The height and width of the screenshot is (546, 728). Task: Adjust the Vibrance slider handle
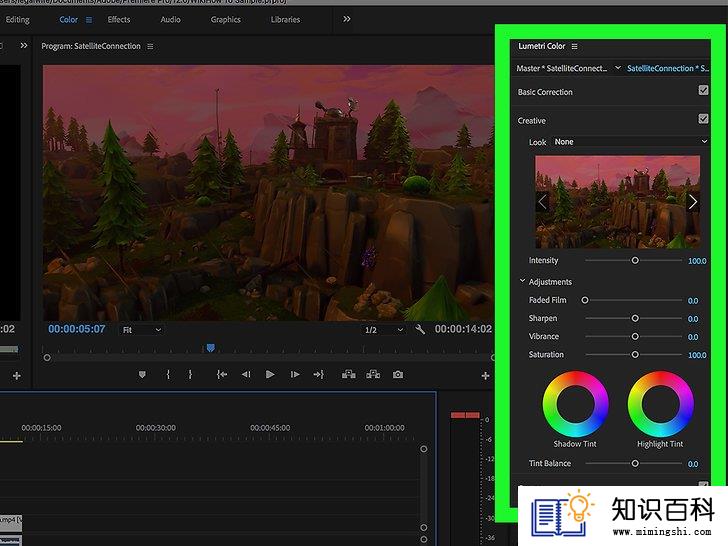point(635,337)
